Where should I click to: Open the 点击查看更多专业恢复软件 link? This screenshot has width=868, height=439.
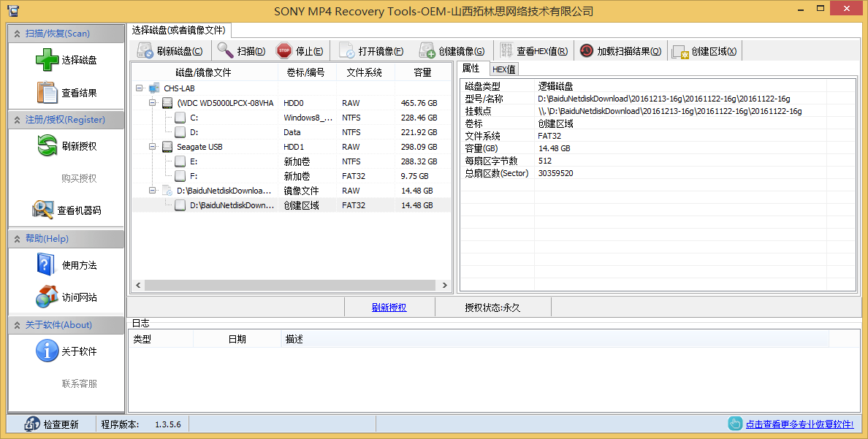tap(799, 424)
